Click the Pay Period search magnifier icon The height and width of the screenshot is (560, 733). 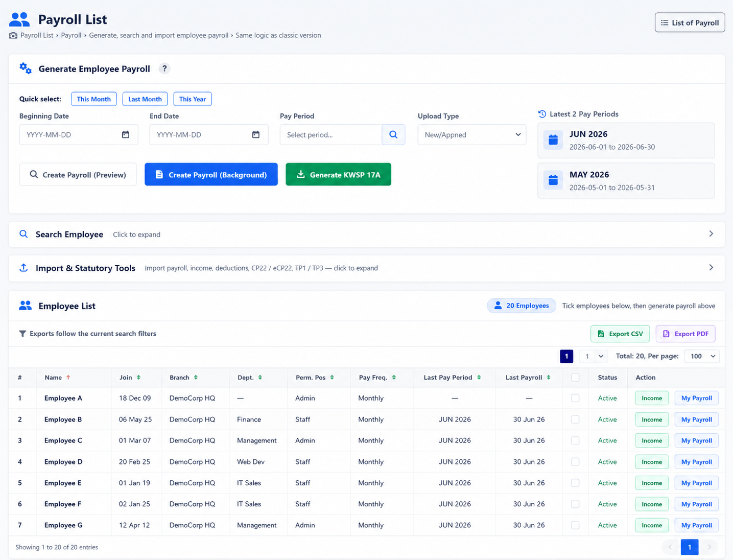click(x=393, y=134)
